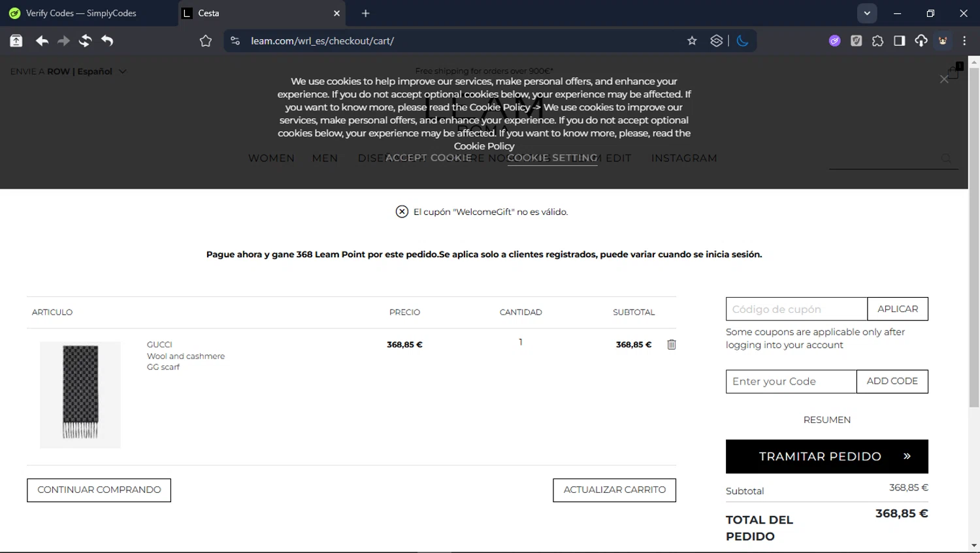Close the cookie banner with X
980x553 pixels.
tap(944, 79)
